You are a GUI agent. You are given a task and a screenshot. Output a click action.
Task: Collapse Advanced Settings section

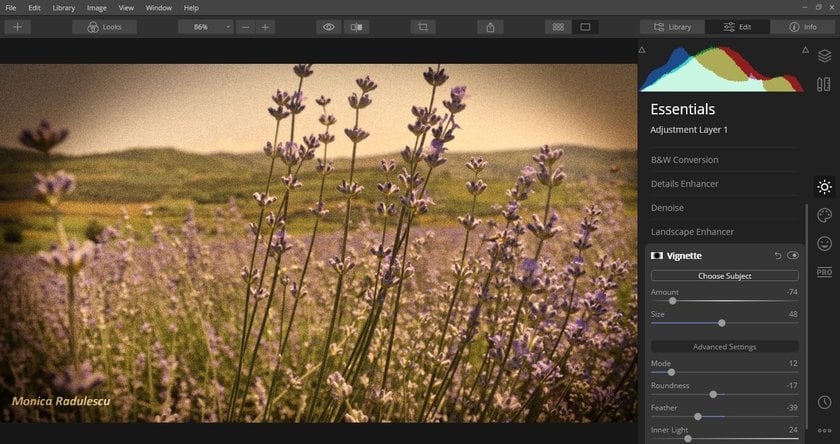point(724,347)
